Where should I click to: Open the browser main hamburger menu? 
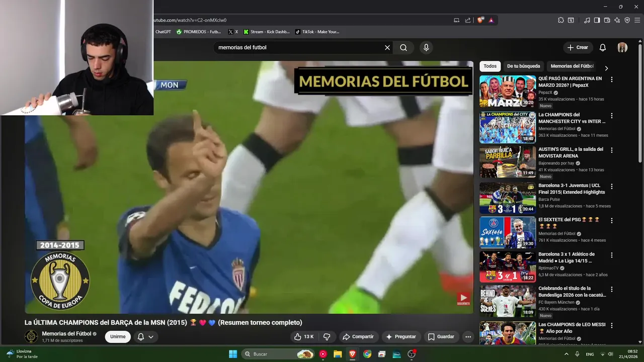point(637,20)
